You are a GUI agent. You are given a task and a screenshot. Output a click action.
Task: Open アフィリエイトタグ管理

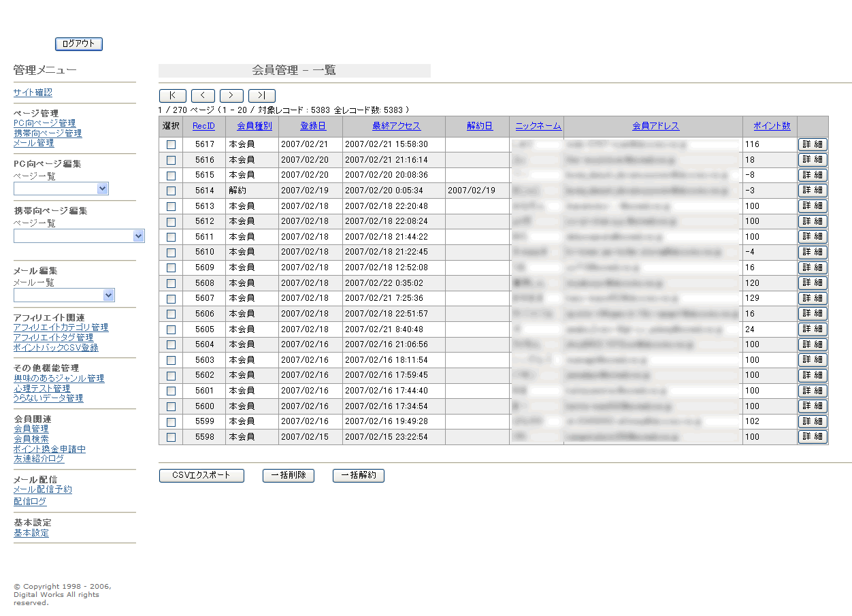pyautogui.click(x=53, y=338)
